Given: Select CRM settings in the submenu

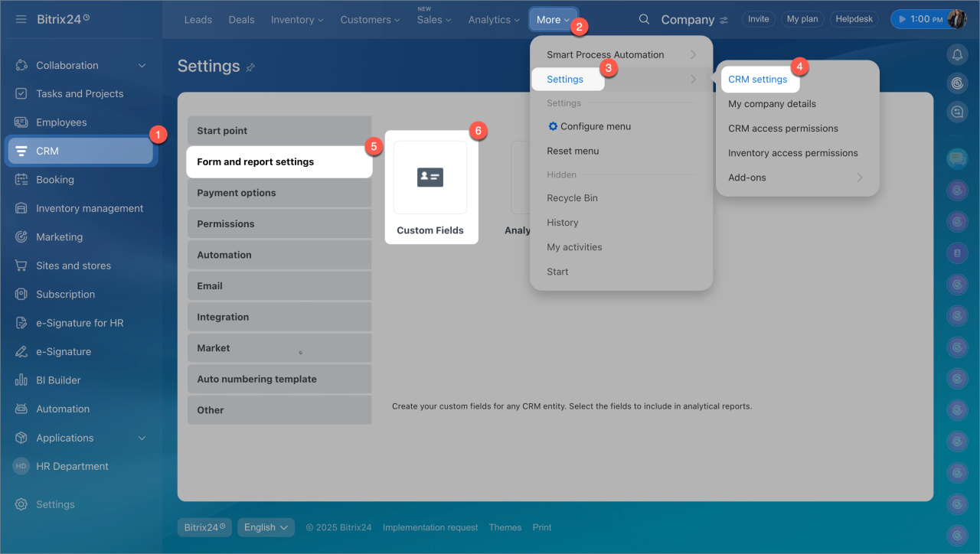Looking at the screenshot, I should tap(757, 79).
